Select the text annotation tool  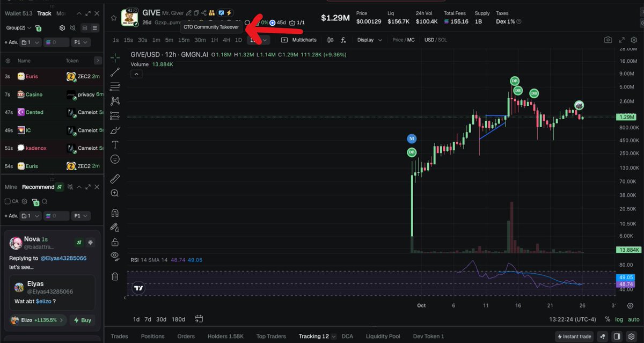tap(115, 145)
